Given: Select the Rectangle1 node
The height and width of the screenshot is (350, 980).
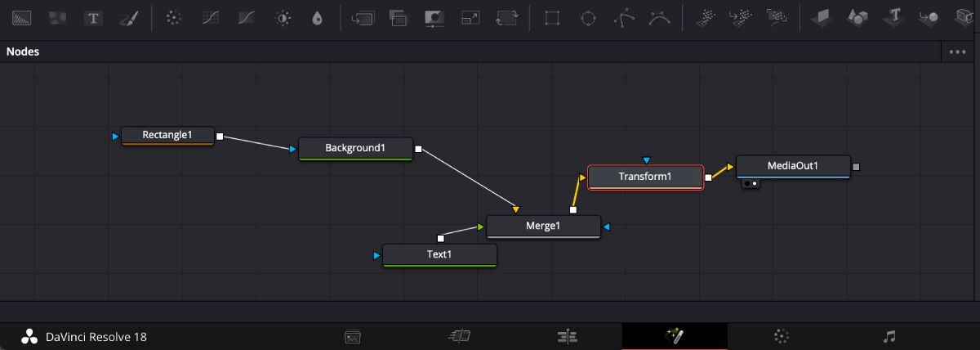Looking at the screenshot, I should click(x=167, y=136).
